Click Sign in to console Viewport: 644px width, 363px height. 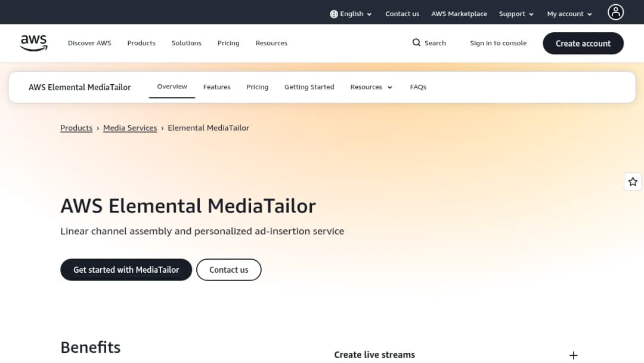(498, 43)
